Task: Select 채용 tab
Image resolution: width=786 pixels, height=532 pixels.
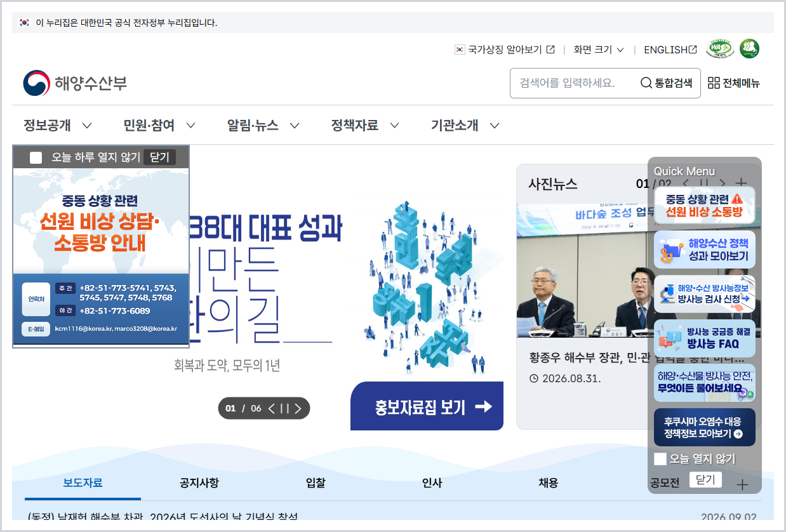Action: click(x=548, y=483)
